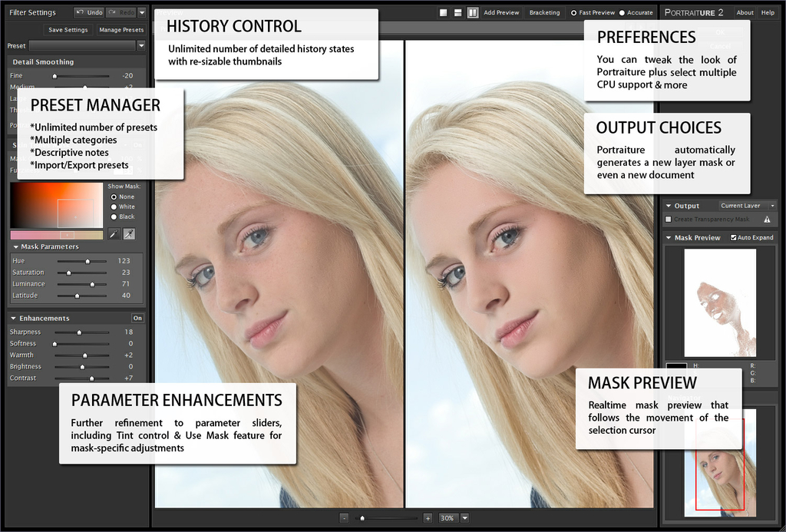Viewport: 786px width, 532px height.
Task: Open the 30% zoom level dropdown
Action: click(464, 518)
